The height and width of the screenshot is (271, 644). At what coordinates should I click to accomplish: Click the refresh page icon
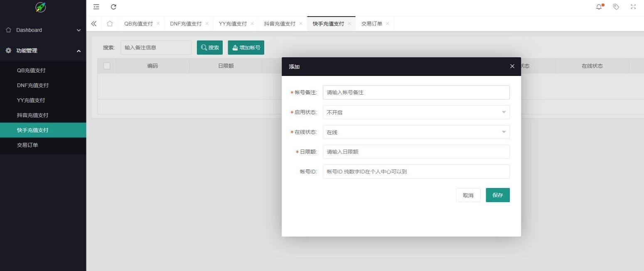click(113, 7)
